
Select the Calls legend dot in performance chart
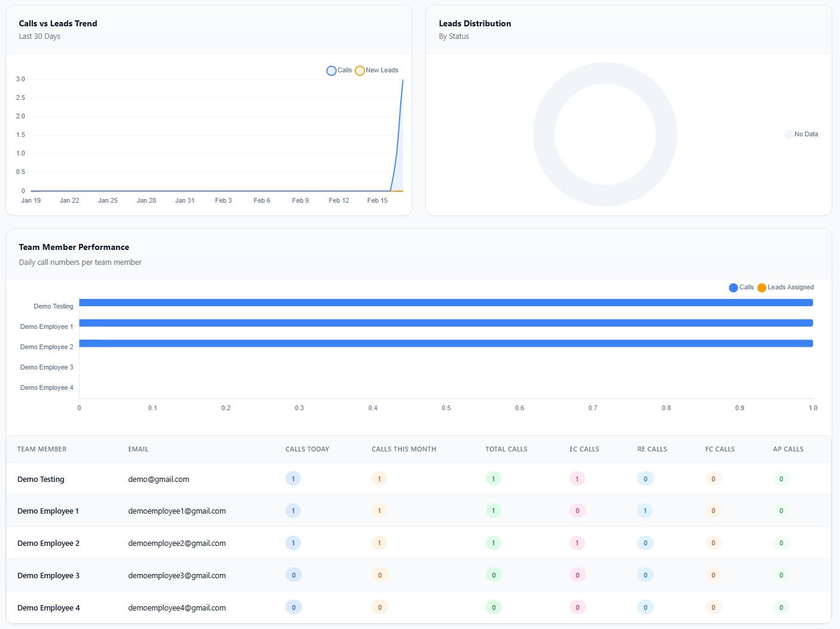pyautogui.click(x=733, y=288)
